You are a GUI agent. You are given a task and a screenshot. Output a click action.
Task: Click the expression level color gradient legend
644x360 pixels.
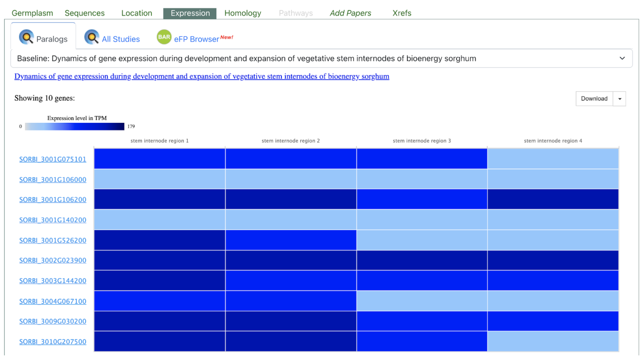pyautogui.click(x=74, y=126)
